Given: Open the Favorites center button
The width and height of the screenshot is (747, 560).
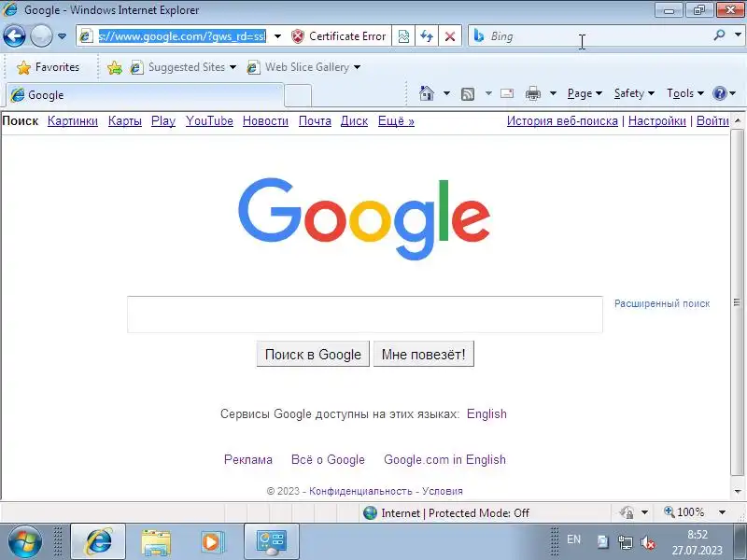Looking at the screenshot, I should click(48, 67).
